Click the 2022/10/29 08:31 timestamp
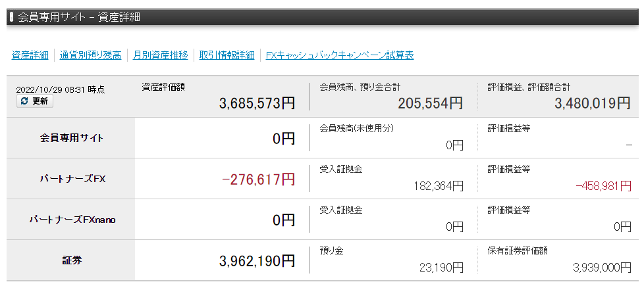 click(61, 89)
